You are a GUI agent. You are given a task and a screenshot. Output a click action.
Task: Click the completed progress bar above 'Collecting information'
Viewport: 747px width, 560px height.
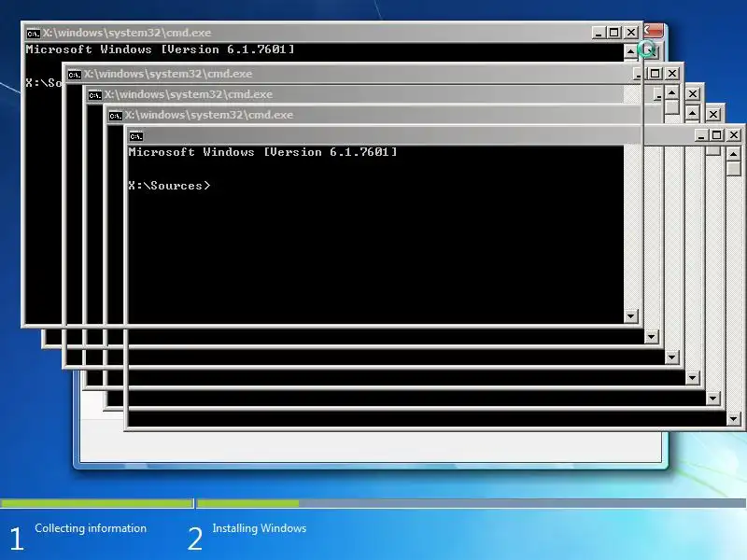click(x=96, y=503)
